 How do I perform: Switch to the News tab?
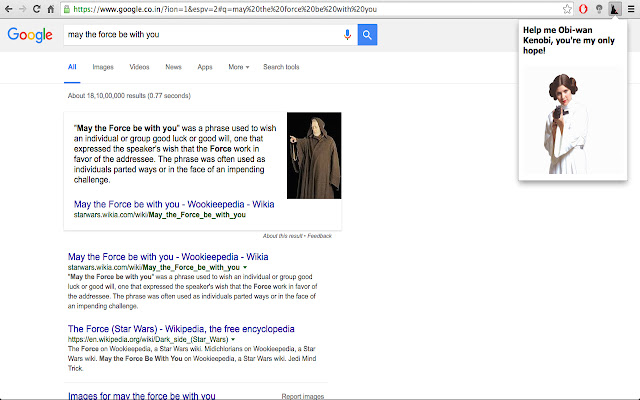(x=173, y=67)
